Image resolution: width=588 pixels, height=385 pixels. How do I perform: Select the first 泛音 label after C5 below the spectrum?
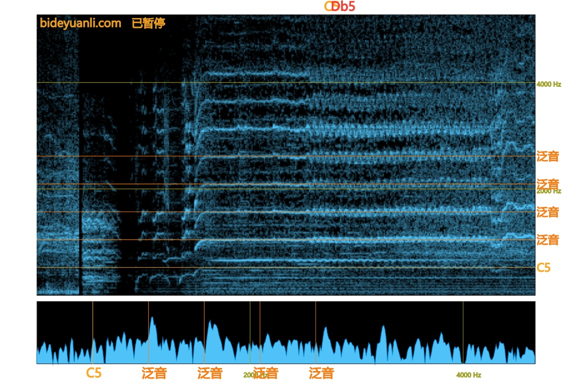(154, 374)
